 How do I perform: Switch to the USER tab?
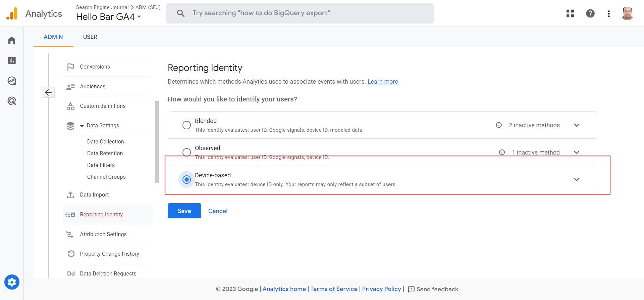90,37
